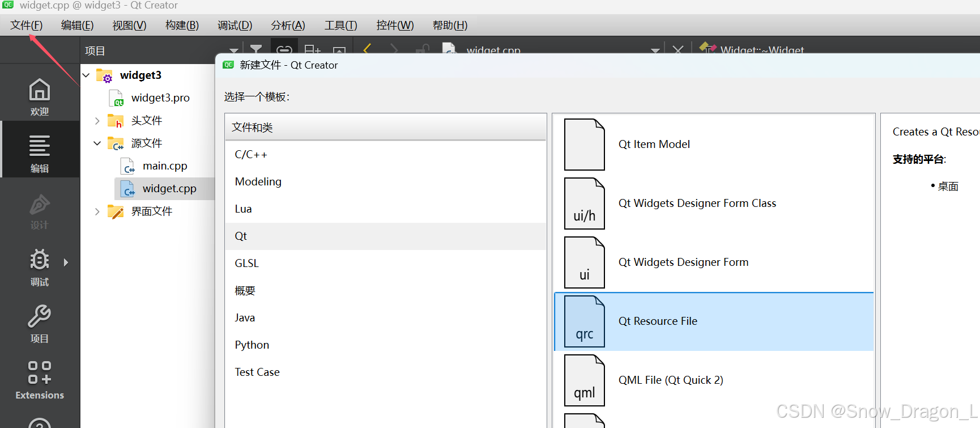Click the blank Qt Item Model file icon
The height and width of the screenshot is (428, 980).
[x=585, y=145]
